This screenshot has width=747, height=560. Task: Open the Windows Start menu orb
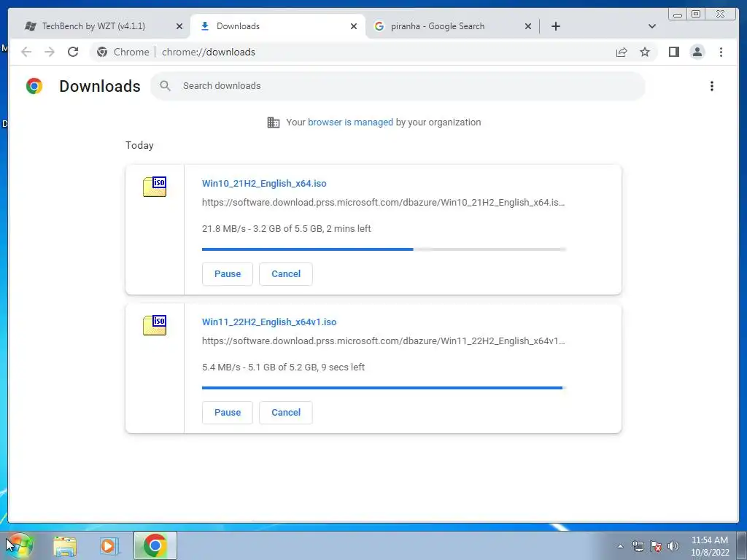tap(20, 545)
